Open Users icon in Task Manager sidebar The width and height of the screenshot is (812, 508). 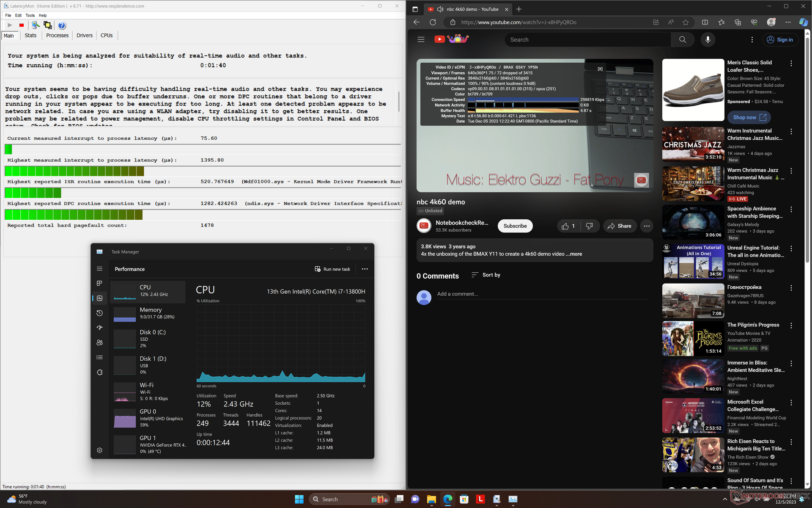coord(99,342)
